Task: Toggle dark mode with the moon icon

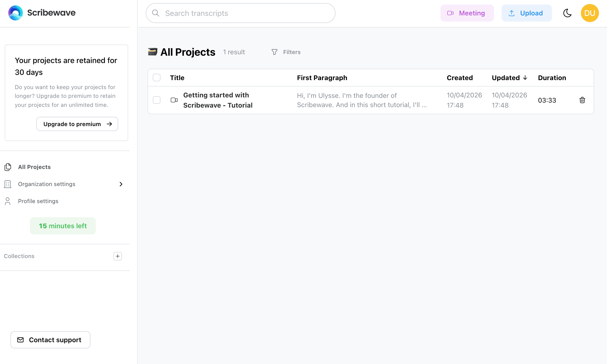Action: coord(567,13)
